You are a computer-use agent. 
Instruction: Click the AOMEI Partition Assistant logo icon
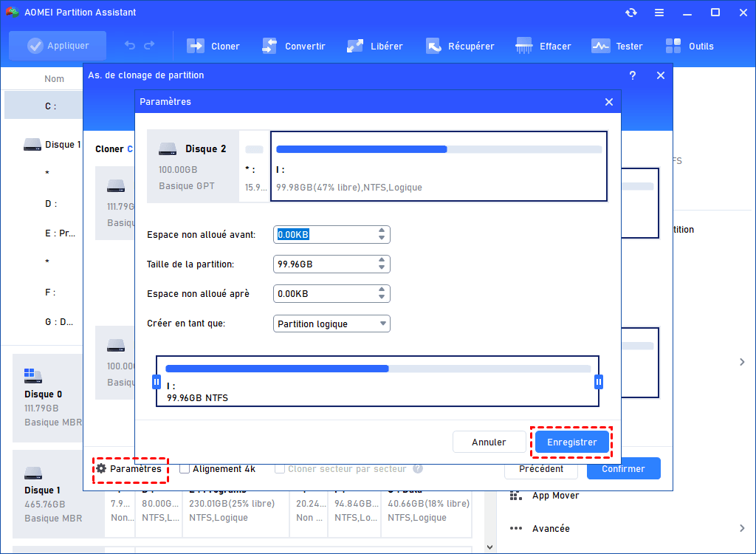[x=13, y=12]
